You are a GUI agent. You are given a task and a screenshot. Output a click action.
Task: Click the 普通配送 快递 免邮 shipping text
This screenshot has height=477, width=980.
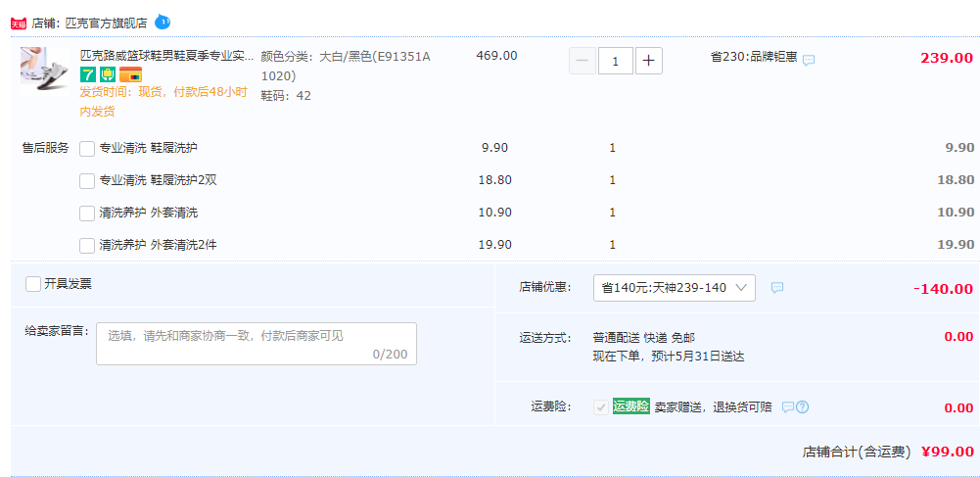tap(644, 338)
